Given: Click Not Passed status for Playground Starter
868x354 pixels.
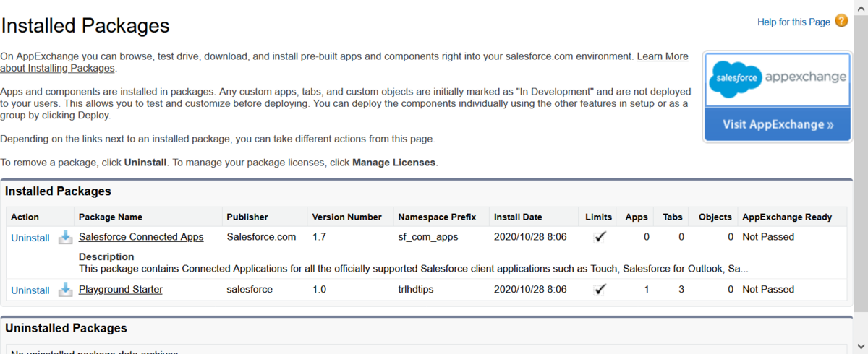Looking at the screenshot, I should 768,290.
